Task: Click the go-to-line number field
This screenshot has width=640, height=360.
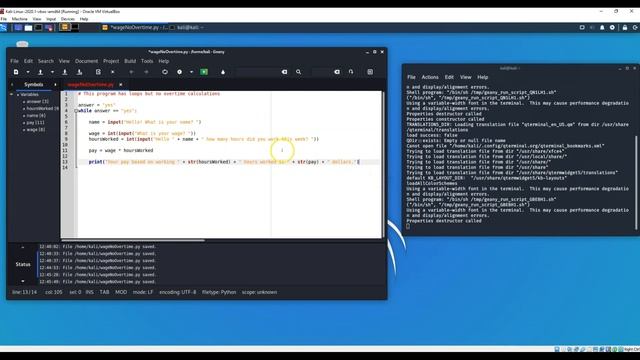Action: pos(322,72)
